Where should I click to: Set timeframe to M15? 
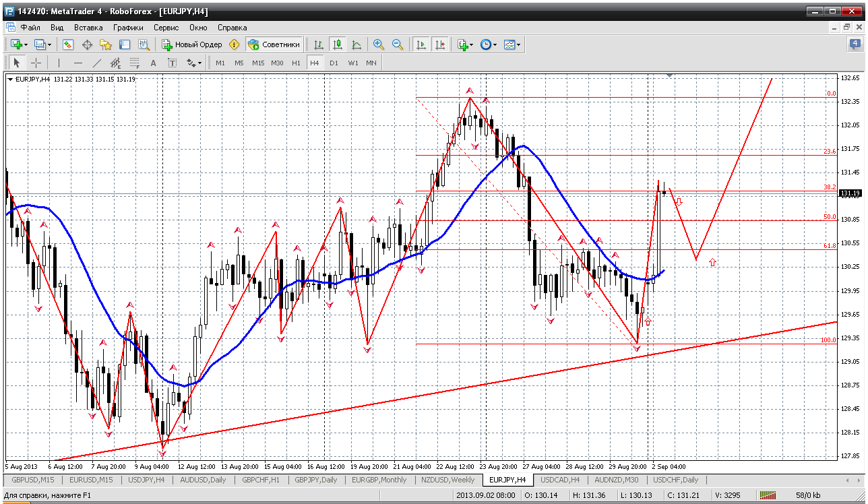coord(258,63)
